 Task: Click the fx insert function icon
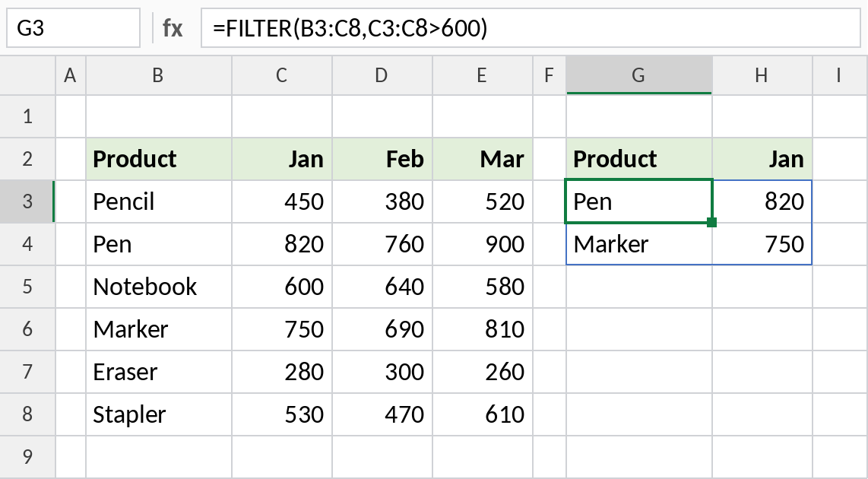click(x=173, y=27)
